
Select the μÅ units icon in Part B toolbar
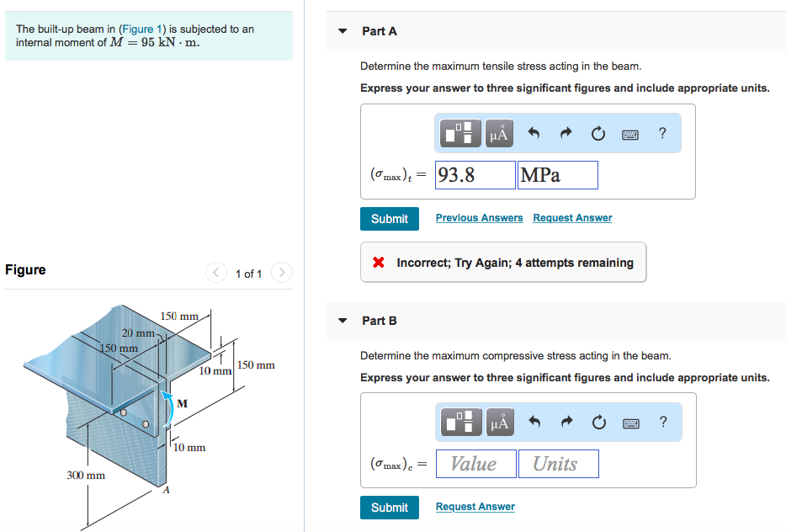point(499,421)
